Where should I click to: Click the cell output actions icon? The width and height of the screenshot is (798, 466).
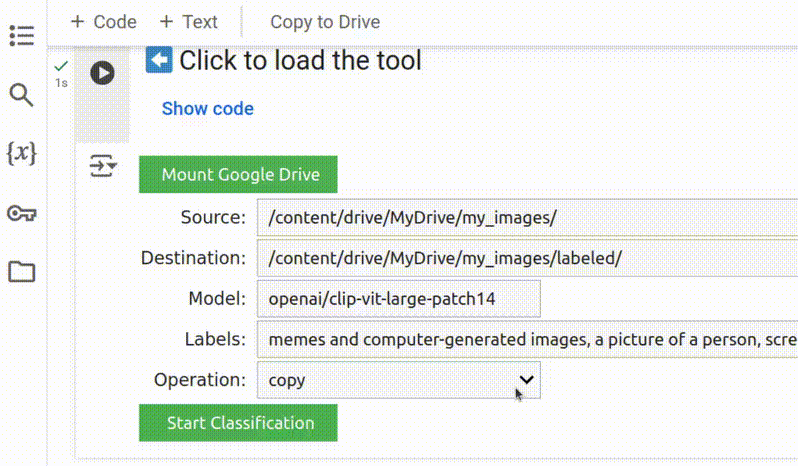pyautogui.click(x=102, y=166)
